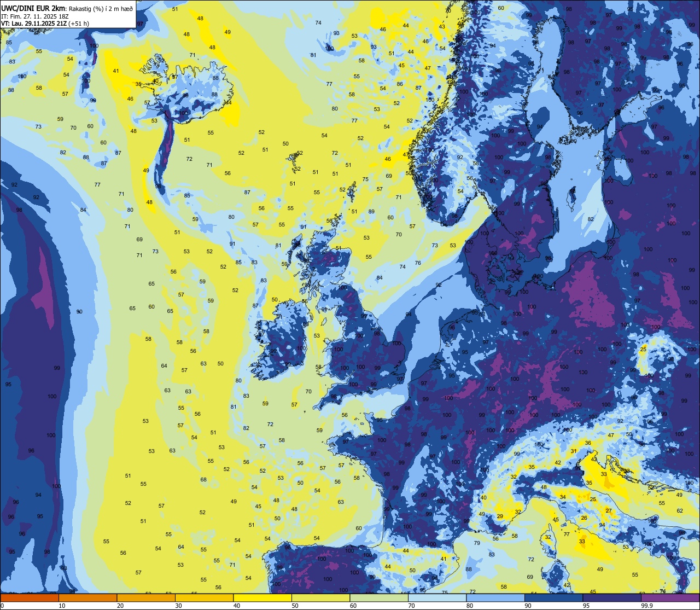700x610 pixels.
Task: Click the legend tick label 20
Action: [x=120, y=606]
